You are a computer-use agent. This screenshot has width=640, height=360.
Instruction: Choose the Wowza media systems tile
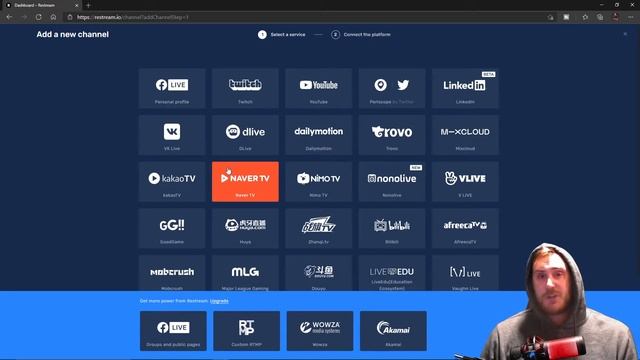click(x=320, y=331)
